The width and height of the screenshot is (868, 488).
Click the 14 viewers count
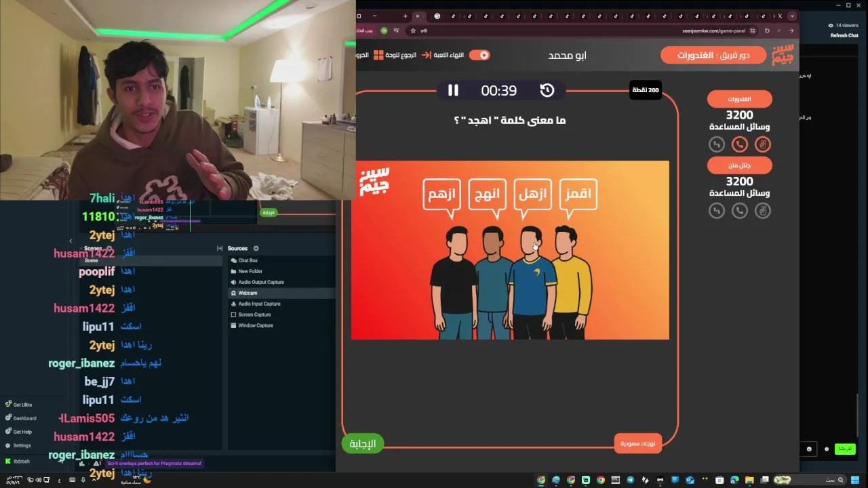(x=844, y=25)
